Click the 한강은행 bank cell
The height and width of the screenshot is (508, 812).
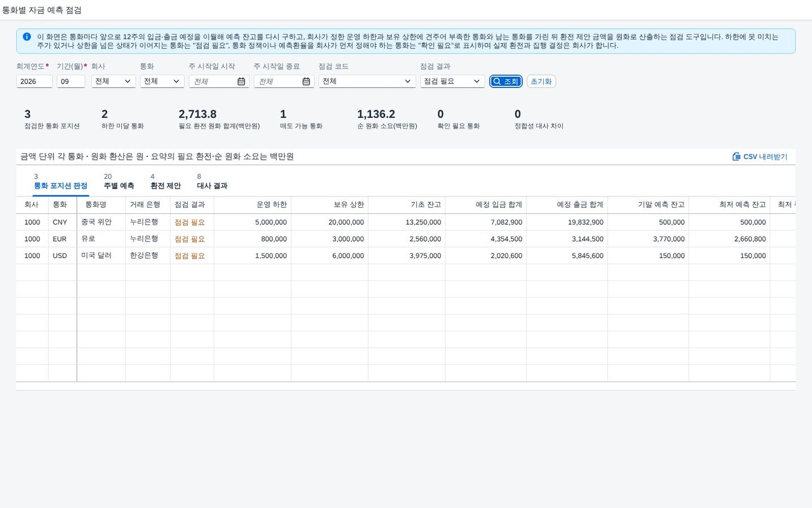tap(148, 256)
